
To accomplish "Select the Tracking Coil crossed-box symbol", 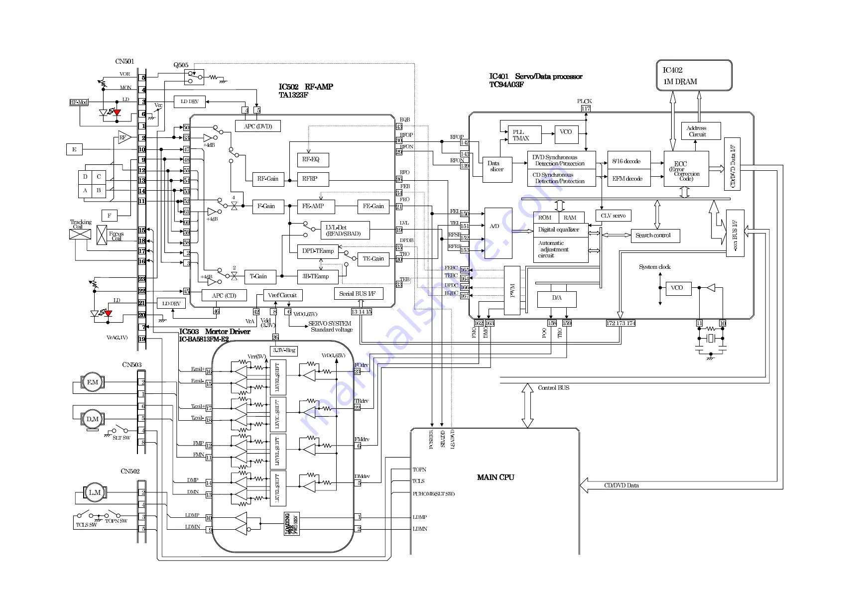I will [x=80, y=234].
